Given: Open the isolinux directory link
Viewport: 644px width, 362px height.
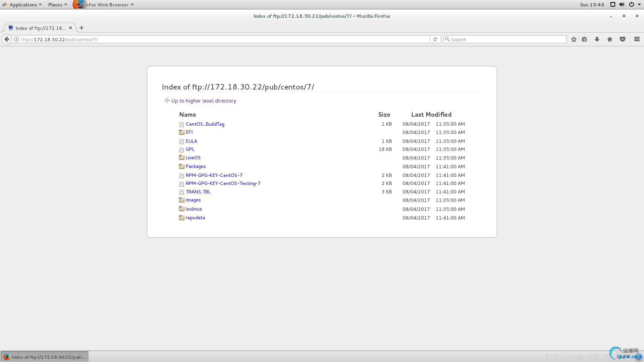Looking at the screenshot, I should pyautogui.click(x=194, y=209).
